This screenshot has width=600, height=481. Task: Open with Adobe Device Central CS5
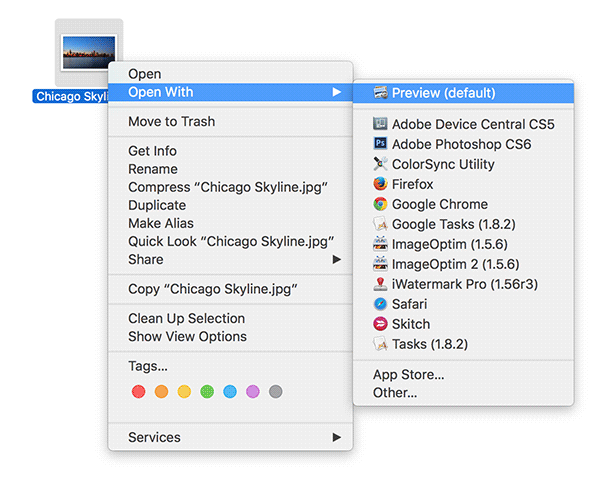463,124
